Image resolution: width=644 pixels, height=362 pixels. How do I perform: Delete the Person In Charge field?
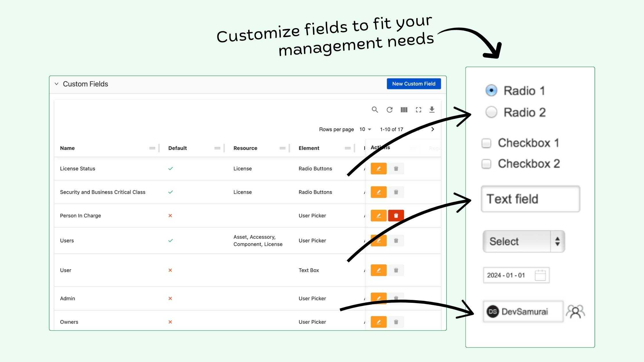pos(396,215)
